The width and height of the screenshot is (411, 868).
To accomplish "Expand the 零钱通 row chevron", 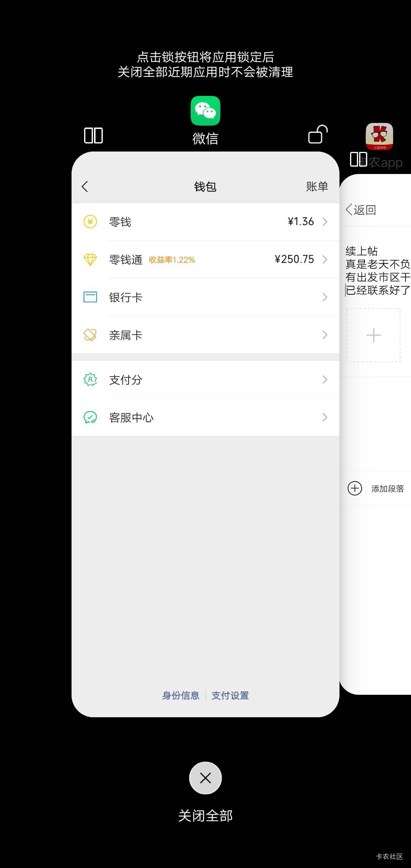I will pos(325,259).
